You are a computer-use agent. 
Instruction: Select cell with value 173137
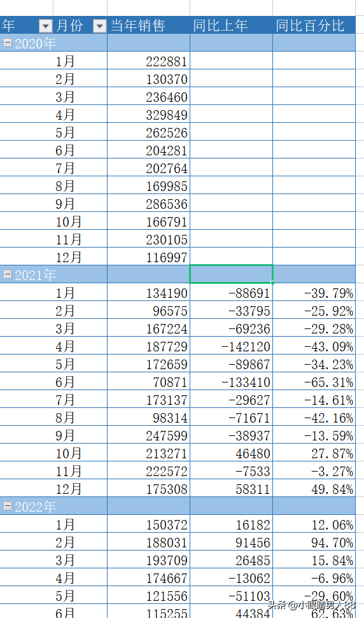[148, 400]
